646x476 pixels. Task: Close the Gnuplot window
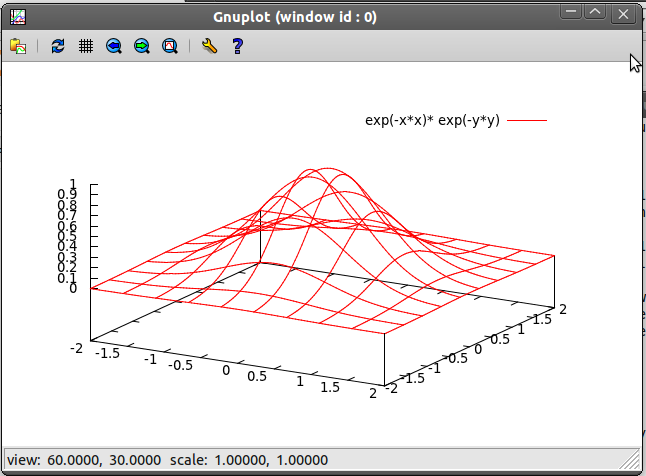(623, 14)
